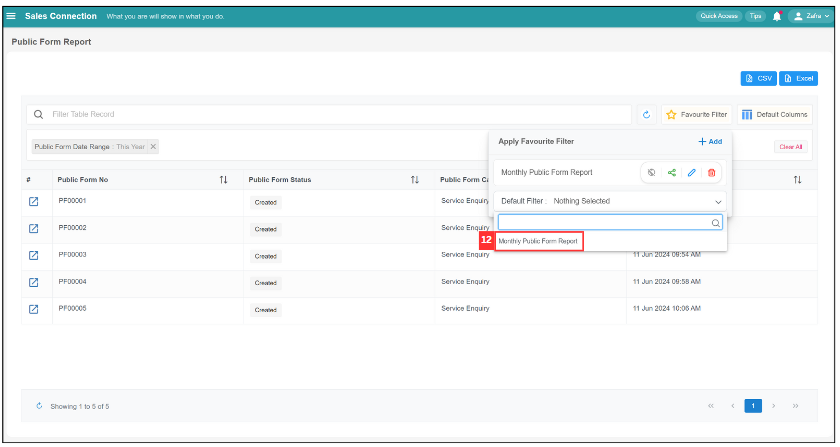Click into Filter Table Record search field
This screenshot has height=447, width=840.
point(329,114)
